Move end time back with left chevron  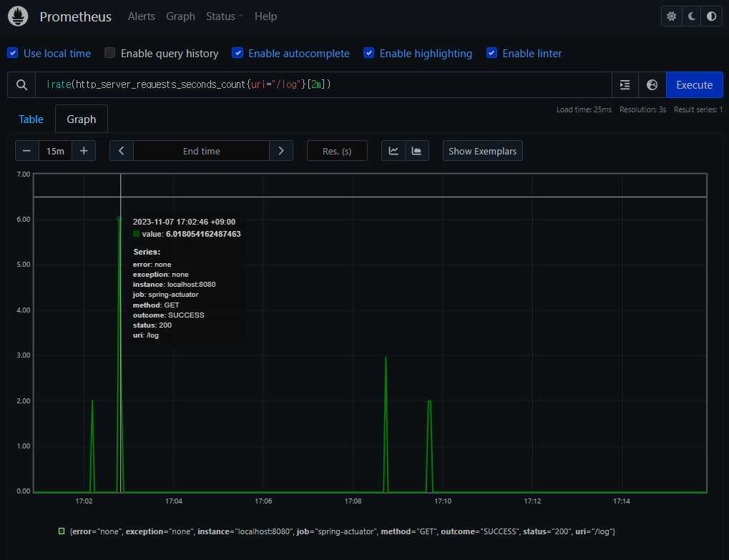pyautogui.click(x=122, y=151)
